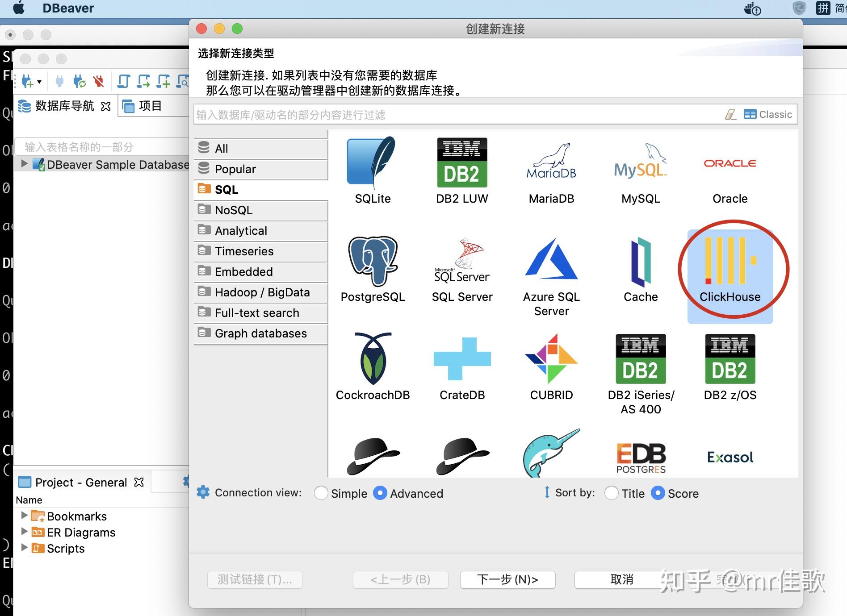Open DBeaver menu in menu bar
The width and height of the screenshot is (847, 616).
click(68, 8)
